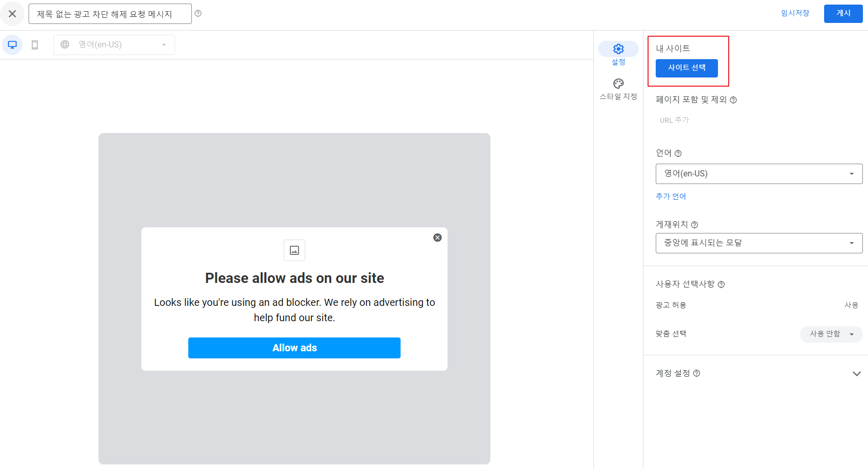This screenshot has width=868, height=469.
Task: Click help icon beside 게재위치
Action: coord(695,224)
